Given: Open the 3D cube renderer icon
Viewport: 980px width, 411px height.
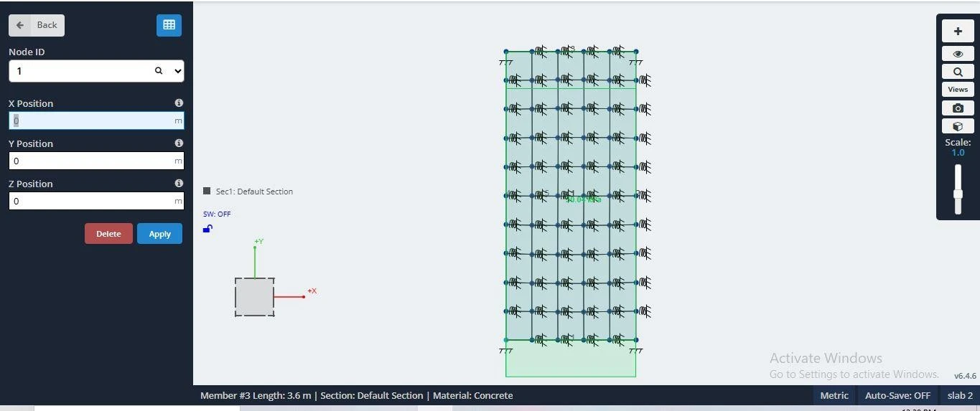Looking at the screenshot, I should click(x=958, y=126).
